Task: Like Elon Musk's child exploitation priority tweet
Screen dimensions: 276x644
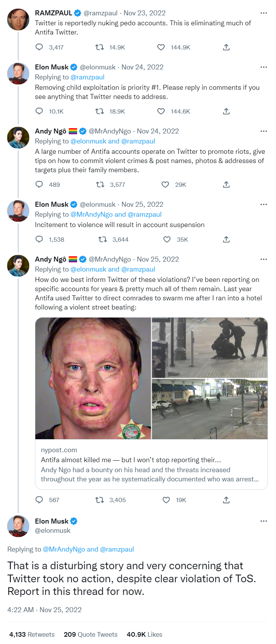Action: point(161,111)
